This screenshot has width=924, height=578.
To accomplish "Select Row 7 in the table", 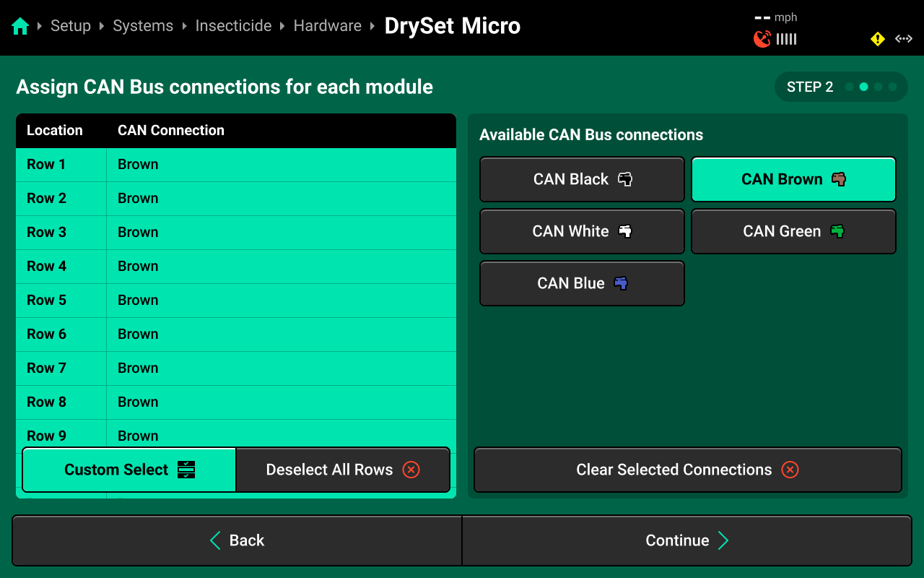I will point(236,368).
